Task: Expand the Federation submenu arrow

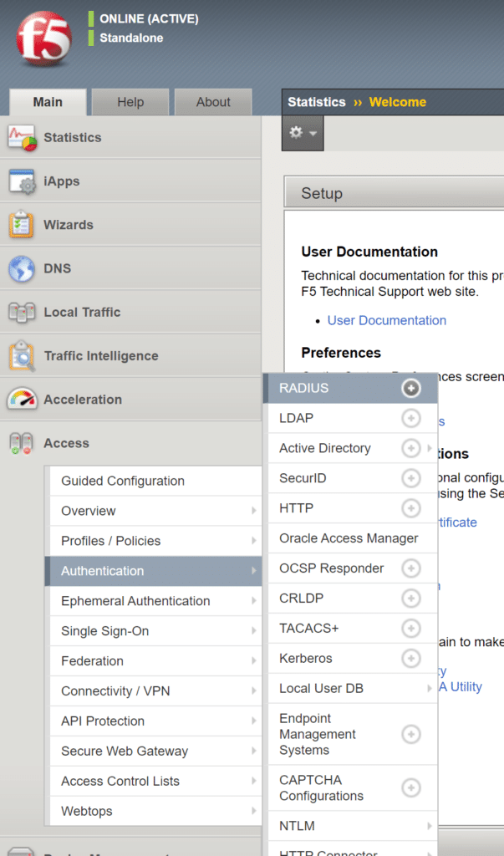Action: [x=253, y=661]
